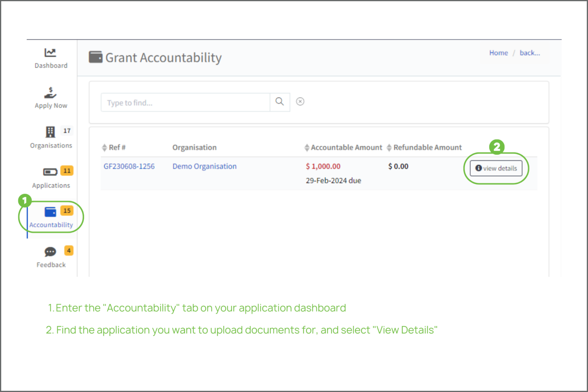Select the Accountability wallet icon

coord(50,212)
